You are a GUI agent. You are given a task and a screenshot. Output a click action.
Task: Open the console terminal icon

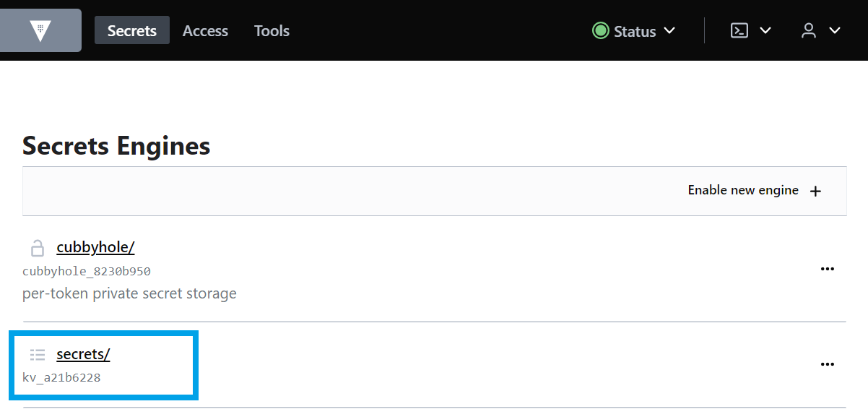click(739, 30)
